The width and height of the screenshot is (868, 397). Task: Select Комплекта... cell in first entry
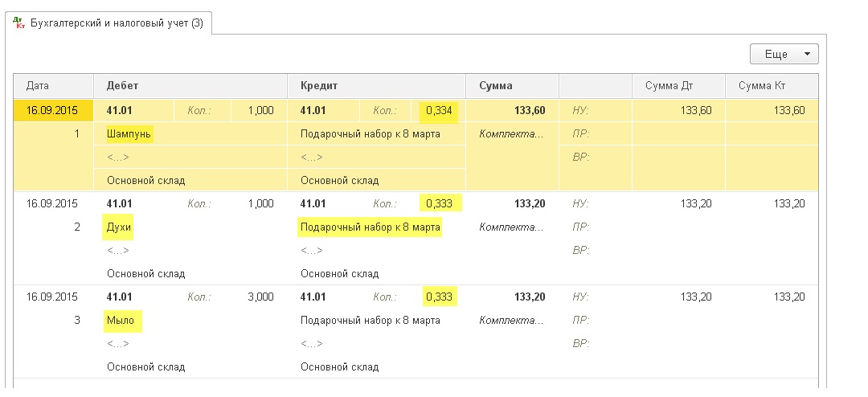tap(512, 134)
